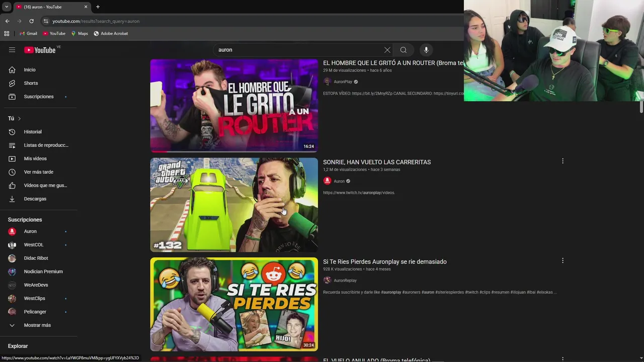
Task: Go to Auron channel under carreritas video
Action: (x=339, y=182)
